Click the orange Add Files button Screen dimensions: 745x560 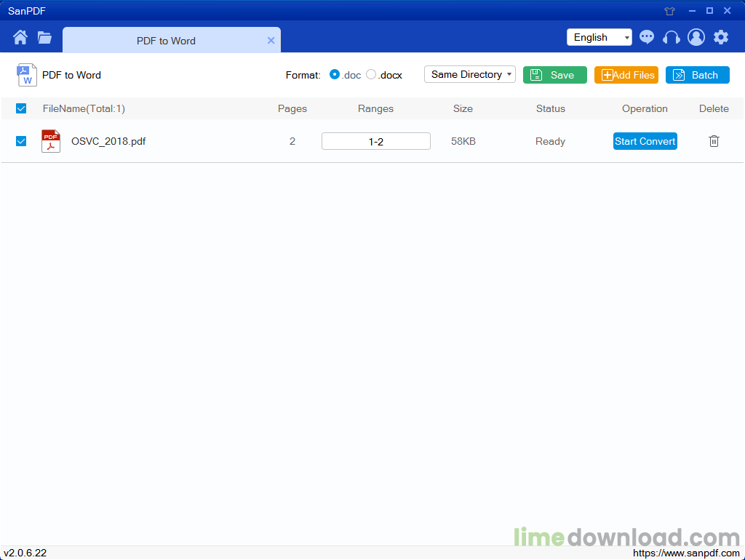[x=626, y=75]
